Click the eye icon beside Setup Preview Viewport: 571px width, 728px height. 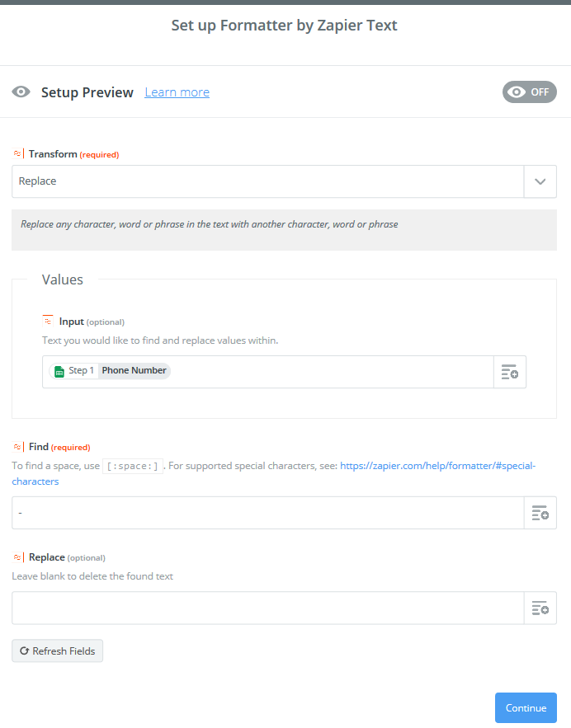(x=21, y=92)
